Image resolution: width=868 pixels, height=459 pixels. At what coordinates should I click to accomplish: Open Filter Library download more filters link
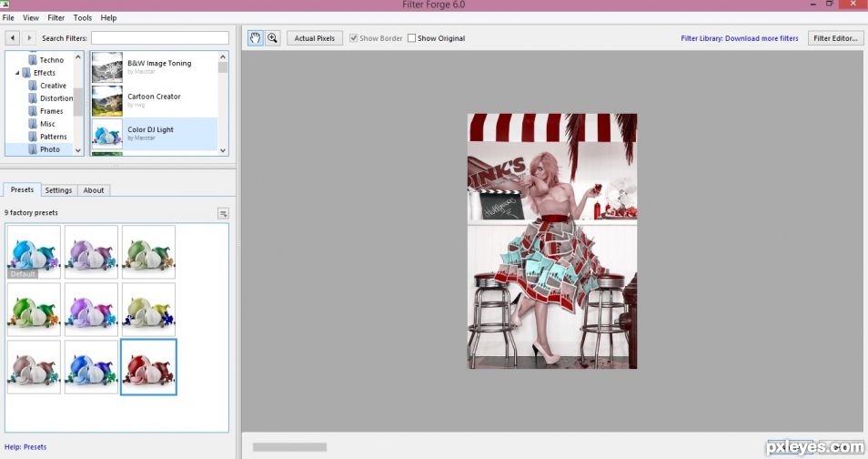click(x=740, y=38)
